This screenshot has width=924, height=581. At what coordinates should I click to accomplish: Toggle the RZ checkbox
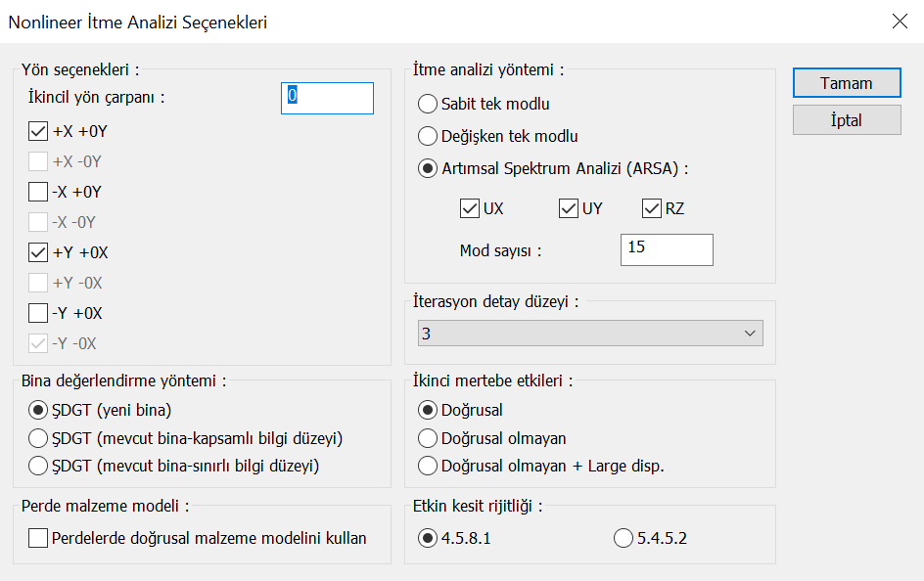click(x=652, y=208)
